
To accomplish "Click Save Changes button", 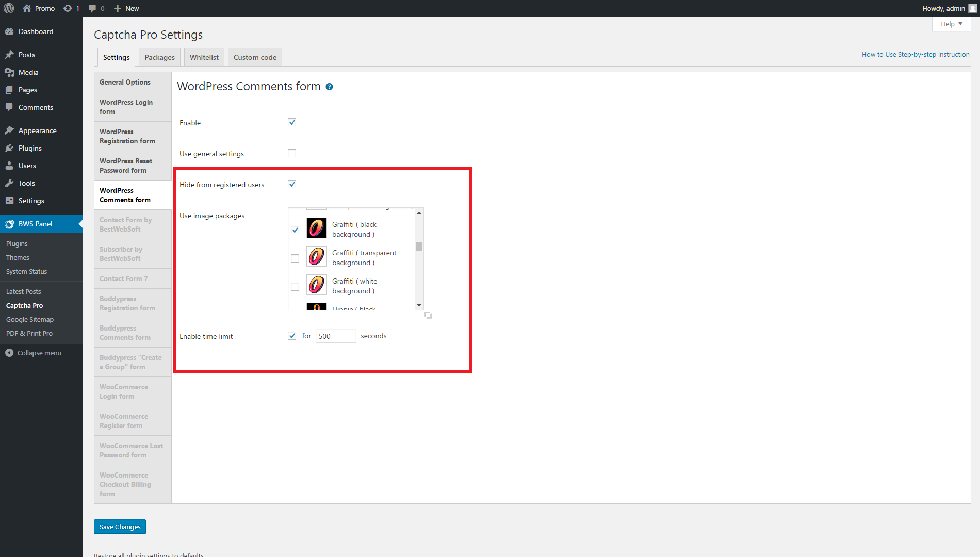I will (120, 527).
